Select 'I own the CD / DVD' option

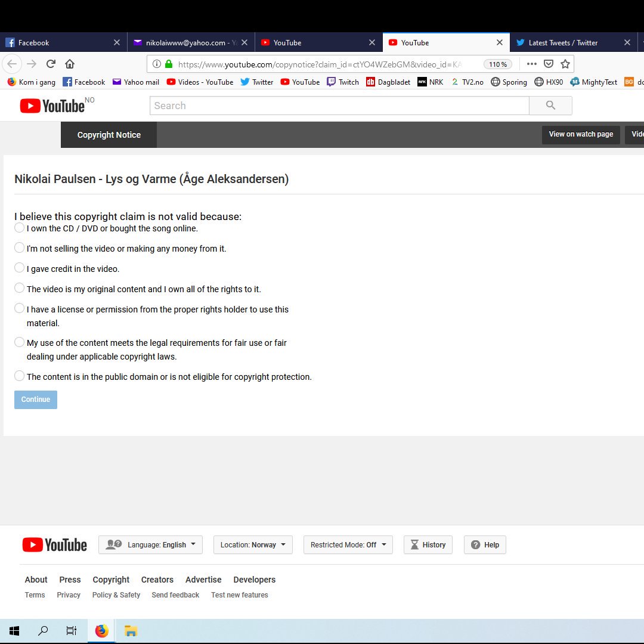(x=19, y=228)
